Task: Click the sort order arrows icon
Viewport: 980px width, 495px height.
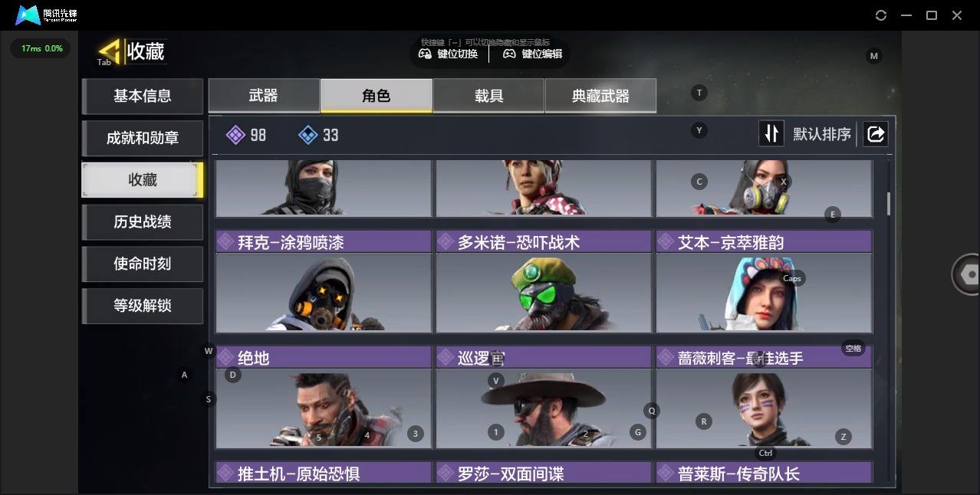Action: point(771,134)
